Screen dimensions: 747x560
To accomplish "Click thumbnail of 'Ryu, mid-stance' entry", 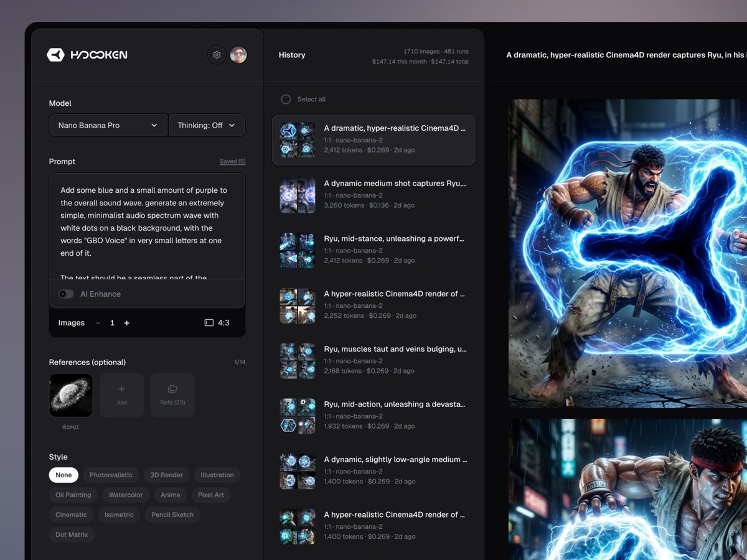I will [298, 250].
